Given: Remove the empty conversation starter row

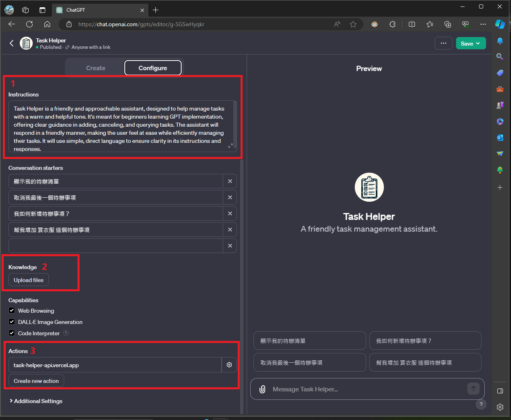Looking at the screenshot, I should [x=230, y=246].
